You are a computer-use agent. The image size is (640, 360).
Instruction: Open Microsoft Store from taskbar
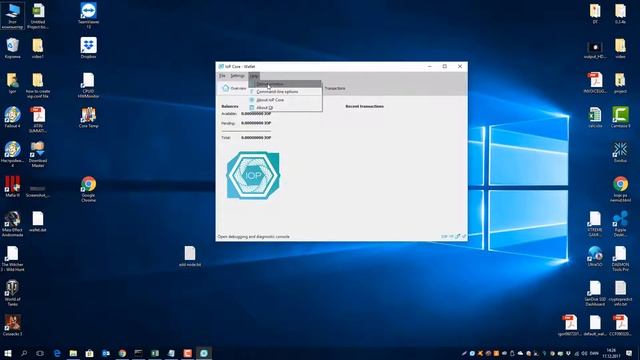pos(89,353)
